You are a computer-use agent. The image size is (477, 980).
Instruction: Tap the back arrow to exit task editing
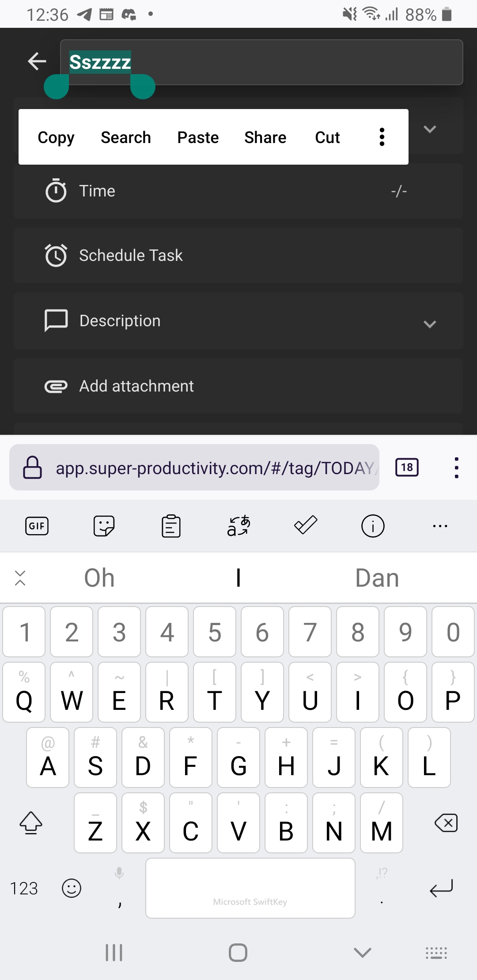tap(37, 61)
